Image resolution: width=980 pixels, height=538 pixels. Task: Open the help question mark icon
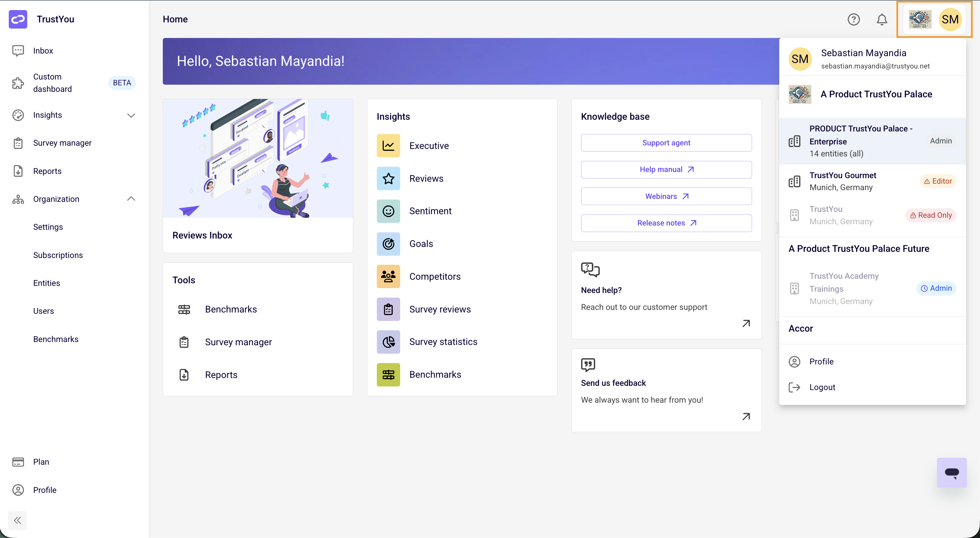854,19
